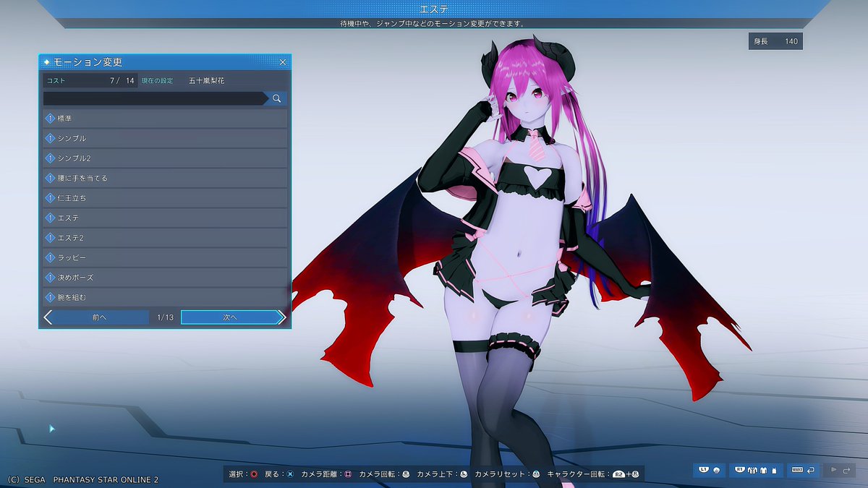Click the current setting name 五十嵐梨花
This screenshot has height=488, width=868.
206,81
